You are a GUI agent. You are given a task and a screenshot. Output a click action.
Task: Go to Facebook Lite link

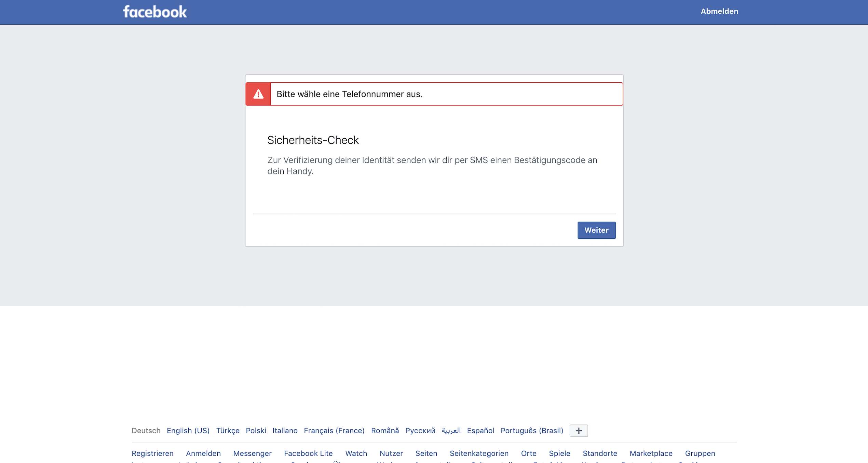(308, 453)
